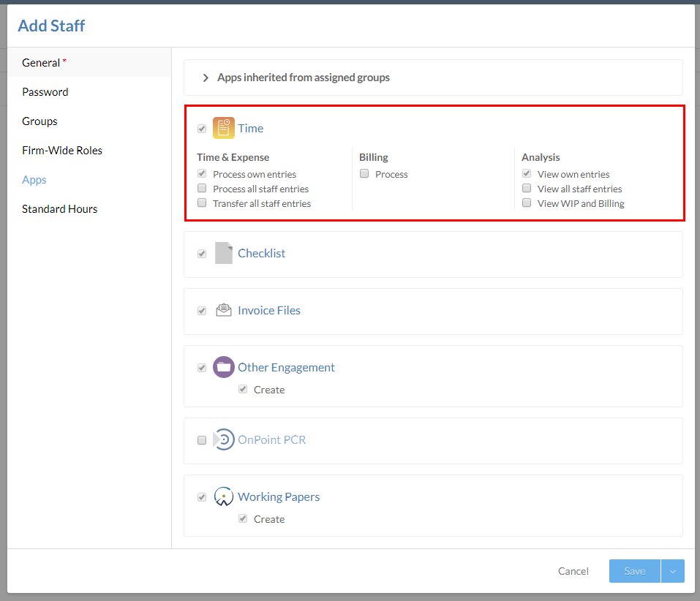
Task: Click the Checklist document icon
Action: coord(223,253)
